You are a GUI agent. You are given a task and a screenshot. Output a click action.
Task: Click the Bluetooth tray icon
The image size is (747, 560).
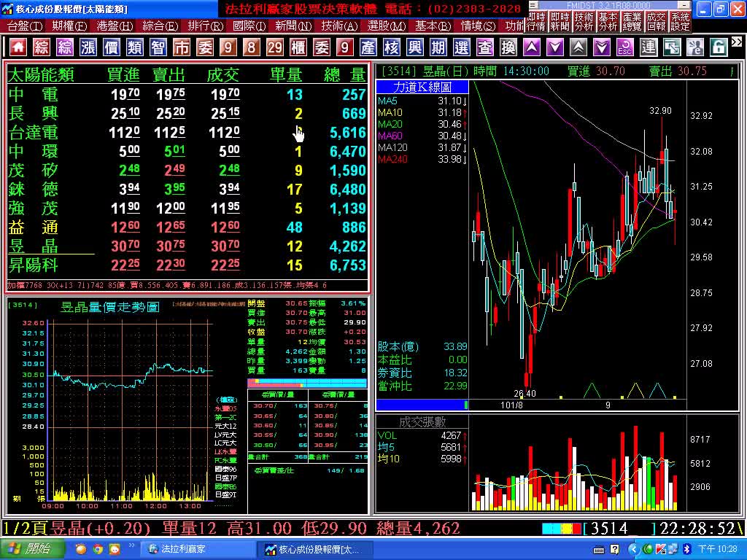point(687,550)
